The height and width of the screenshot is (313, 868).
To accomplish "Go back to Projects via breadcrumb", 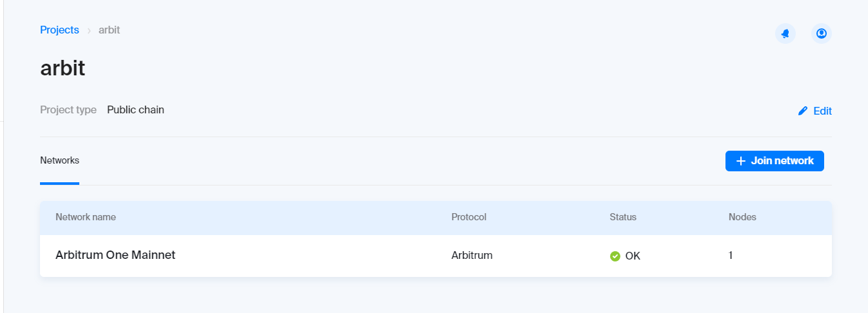I will tap(59, 30).
